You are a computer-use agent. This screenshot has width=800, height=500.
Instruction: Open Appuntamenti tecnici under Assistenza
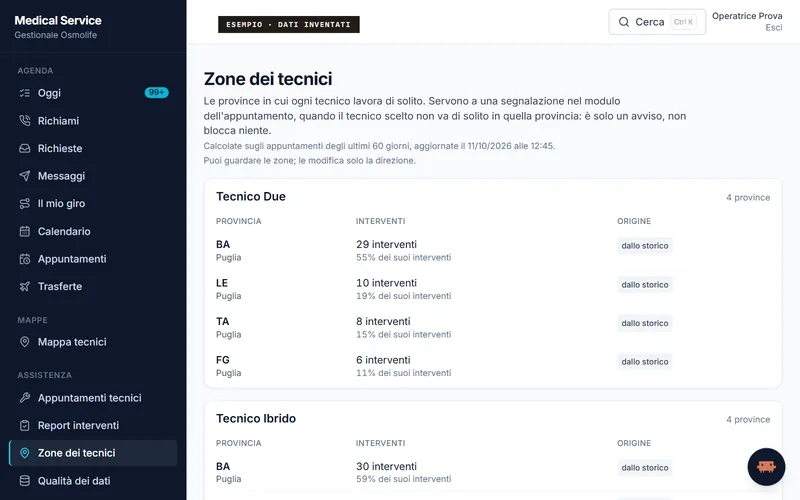93,397
